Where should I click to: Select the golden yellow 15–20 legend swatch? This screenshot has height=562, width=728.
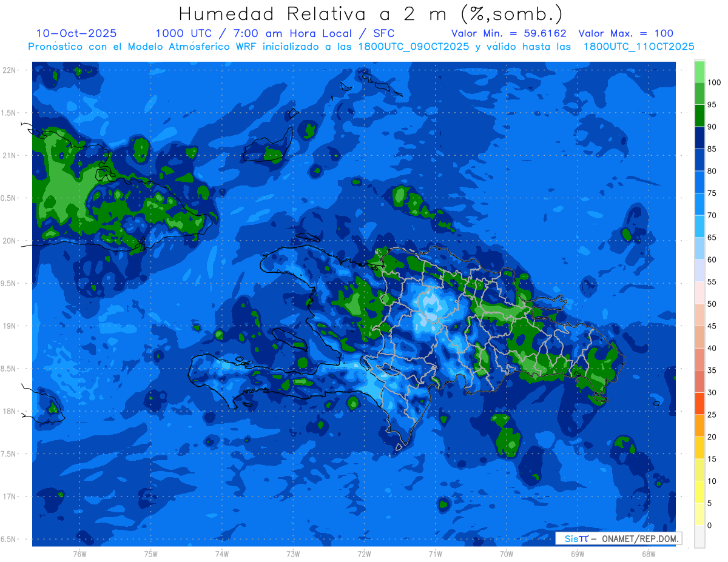tap(699, 447)
